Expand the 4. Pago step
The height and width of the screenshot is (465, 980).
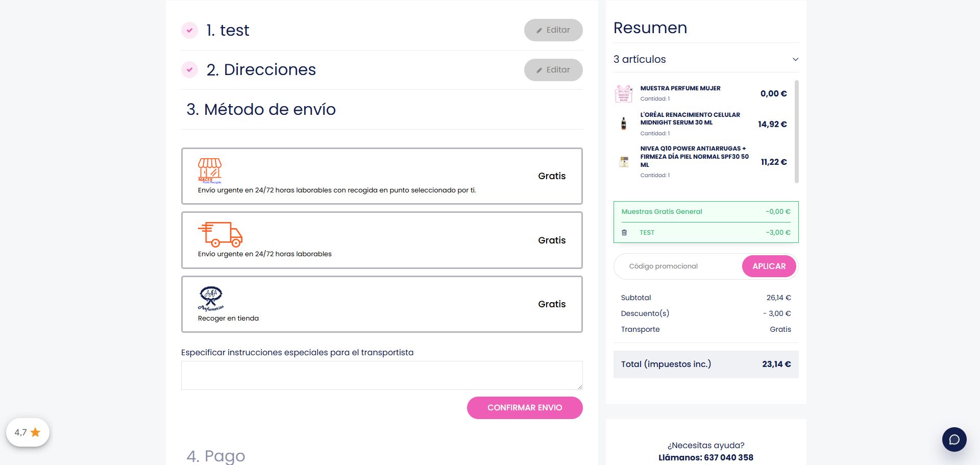point(216,456)
